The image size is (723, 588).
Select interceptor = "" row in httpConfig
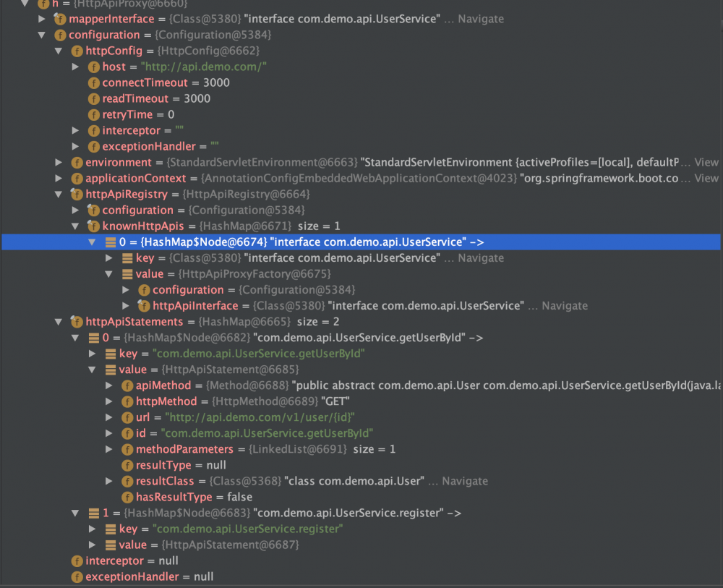tap(361, 130)
